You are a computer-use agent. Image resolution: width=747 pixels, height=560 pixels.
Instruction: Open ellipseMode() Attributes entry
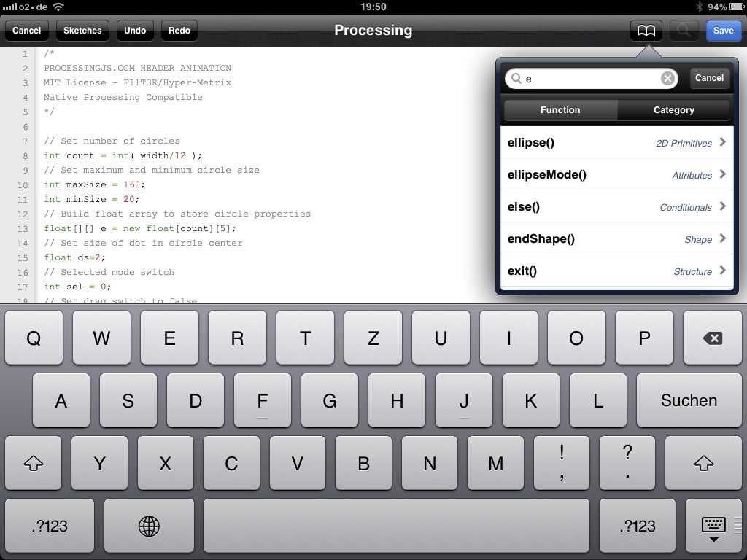tap(616, 175)
